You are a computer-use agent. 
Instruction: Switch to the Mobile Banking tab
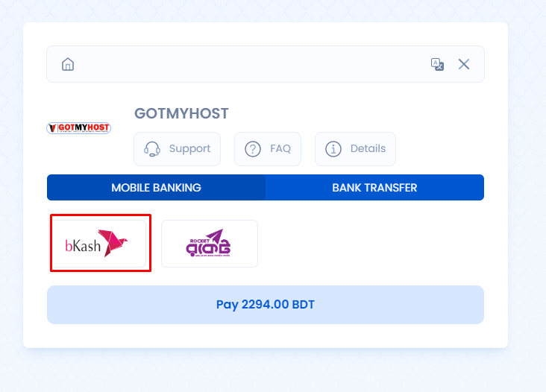point(156,188)
